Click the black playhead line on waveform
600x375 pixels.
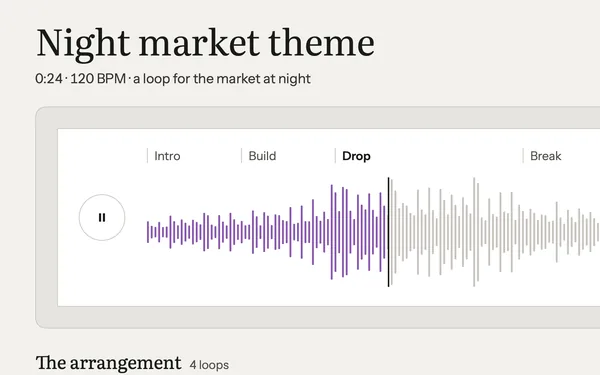coord(388,232)
